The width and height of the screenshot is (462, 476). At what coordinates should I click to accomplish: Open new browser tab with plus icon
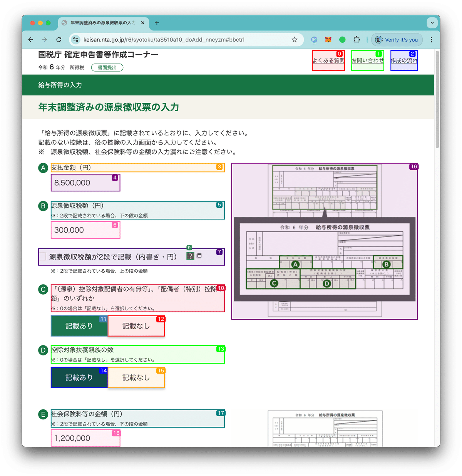pos(157,23)
